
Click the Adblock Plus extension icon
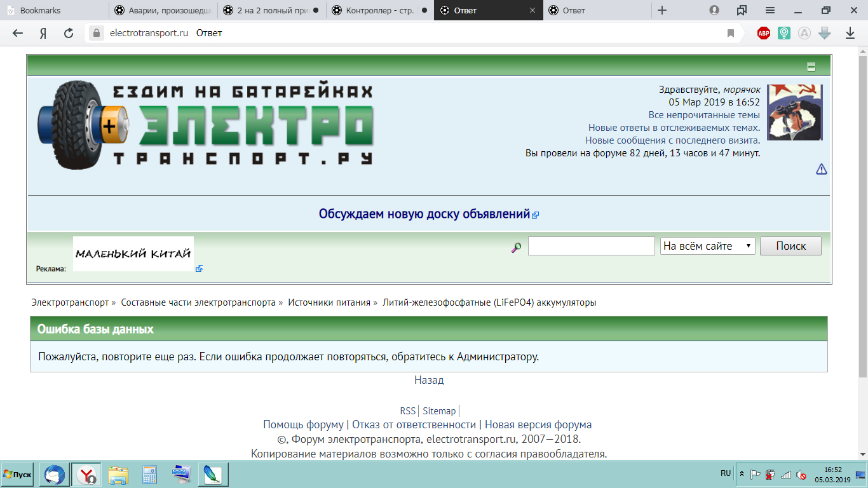click(x=764, y=33)
